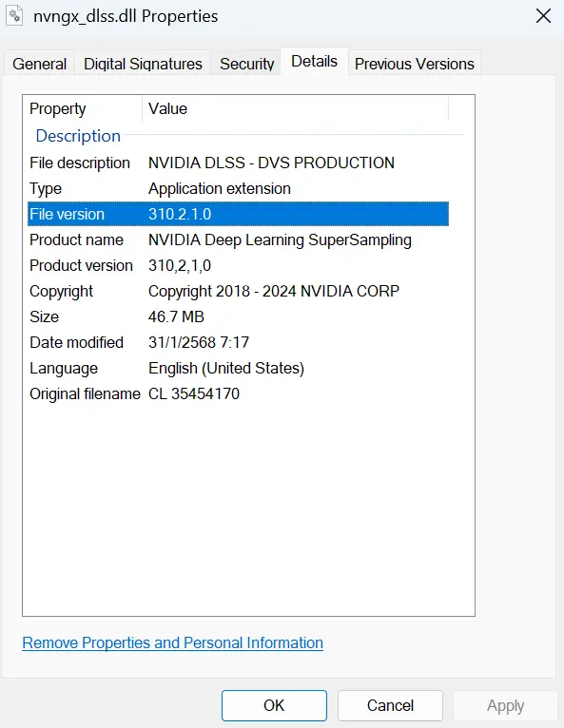
Task: Click the Property column header
Action: 84,108
